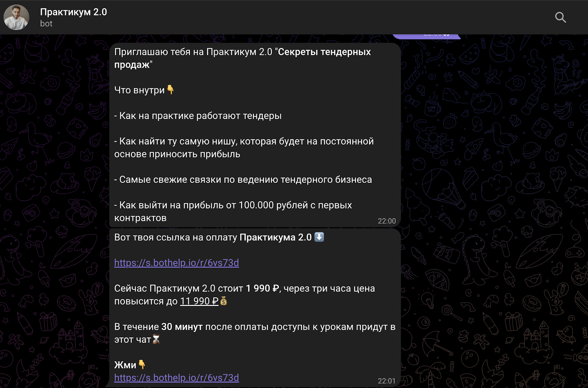
Task: Click the hourglass emoji after "этот чат"
Action: coord(156,339)
